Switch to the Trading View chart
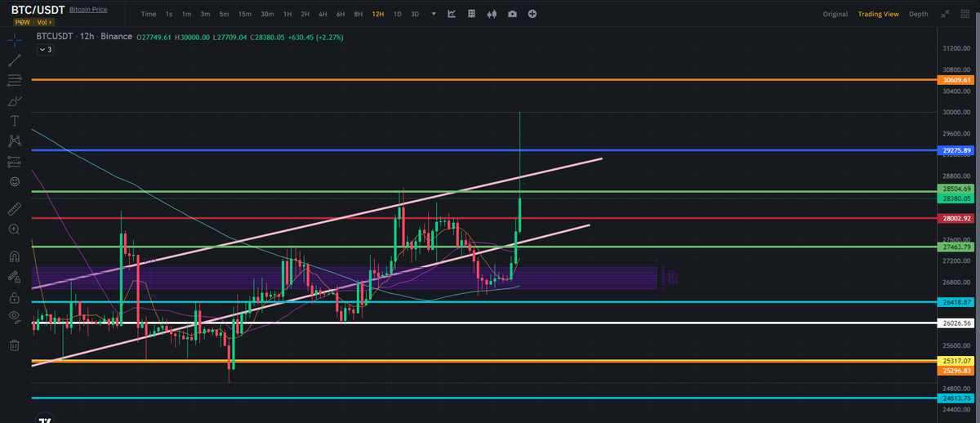This screenshot has width=980, height=423. pos(878,14)
